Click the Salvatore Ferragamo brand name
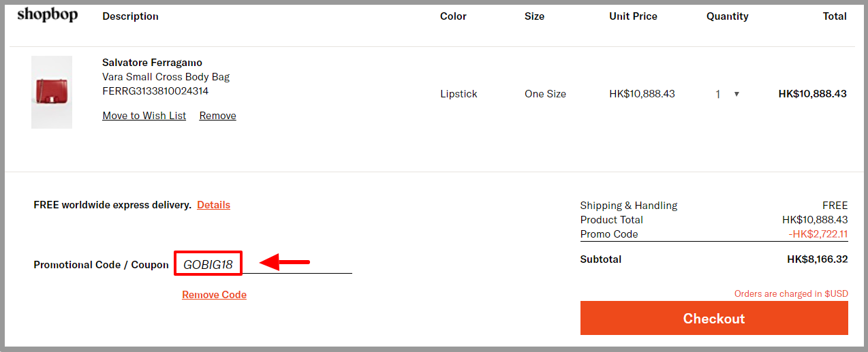 coord(152,63)
